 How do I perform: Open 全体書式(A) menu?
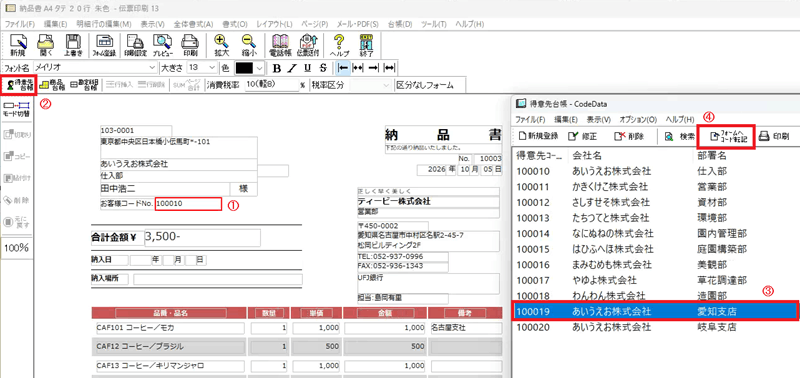(x=193, y=24)
